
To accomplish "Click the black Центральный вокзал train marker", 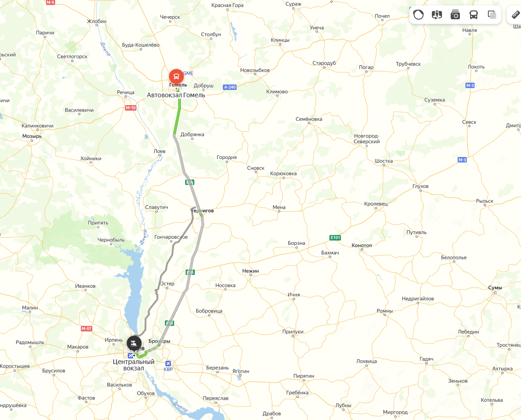I will [134, 343].
